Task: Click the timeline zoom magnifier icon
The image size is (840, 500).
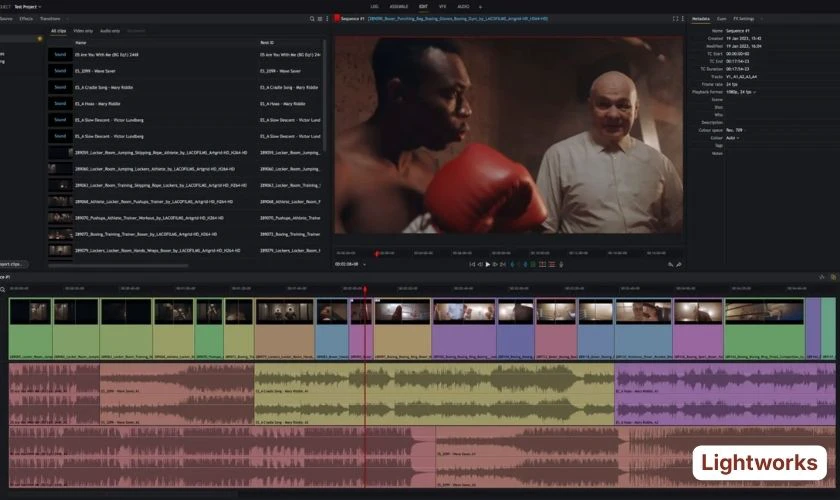Action: tap(3, 289)
